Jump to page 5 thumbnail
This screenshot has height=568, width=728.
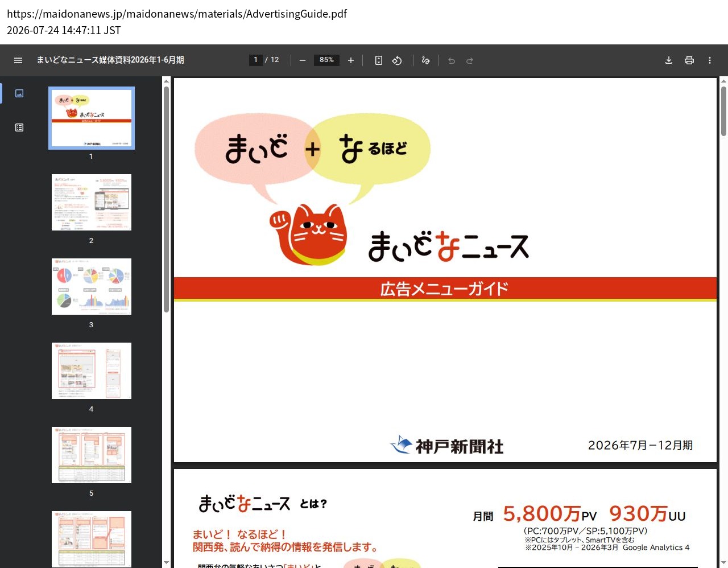pos(92,455)
